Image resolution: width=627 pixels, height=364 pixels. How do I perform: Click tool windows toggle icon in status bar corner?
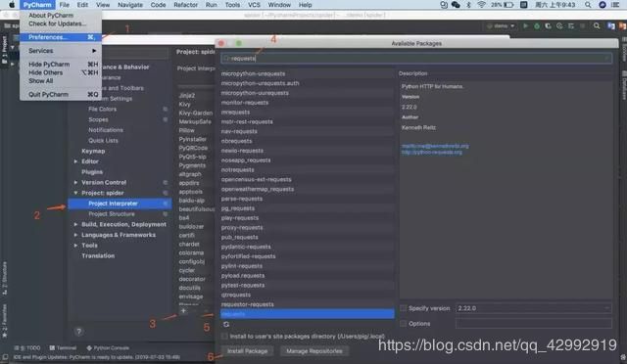tap(5, 357)
